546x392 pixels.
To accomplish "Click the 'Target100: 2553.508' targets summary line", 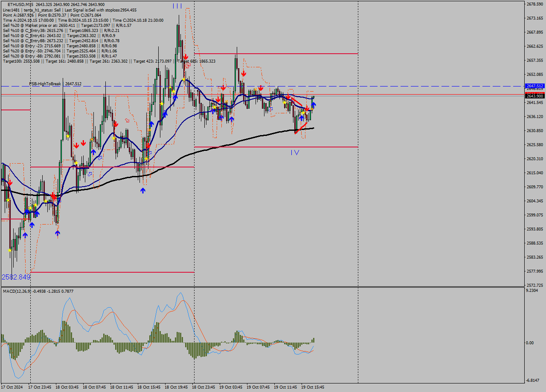I will 109,61.
